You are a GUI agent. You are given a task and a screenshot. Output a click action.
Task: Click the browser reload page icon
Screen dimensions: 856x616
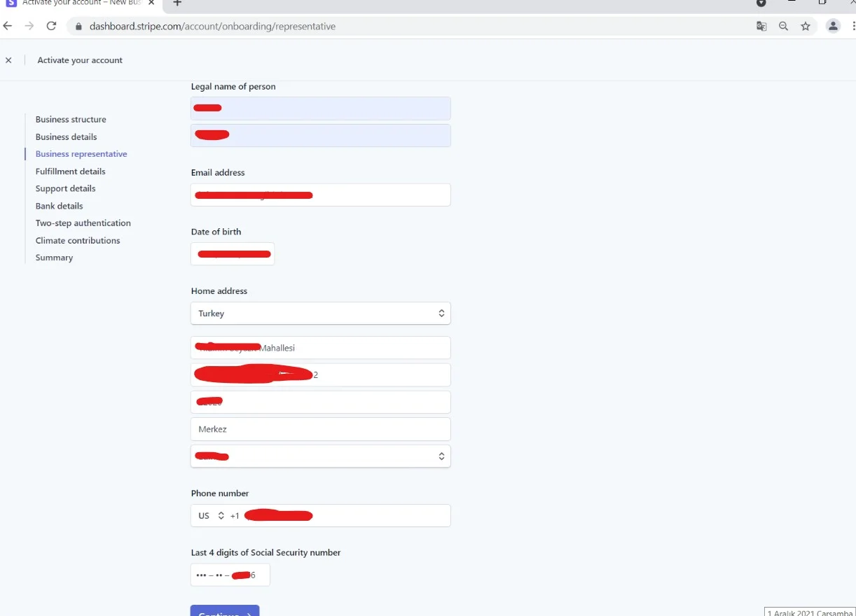[51, 27]
